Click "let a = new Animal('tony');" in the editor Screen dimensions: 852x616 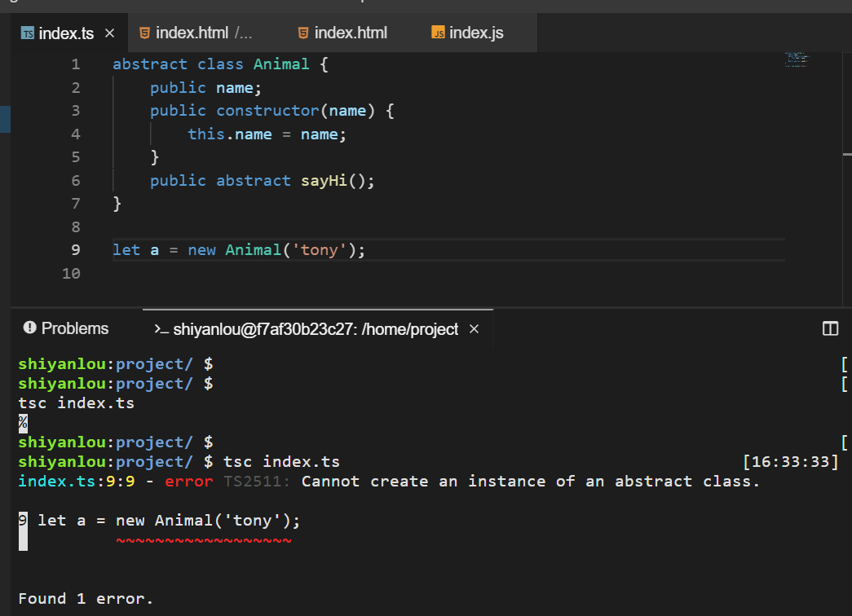239,250
